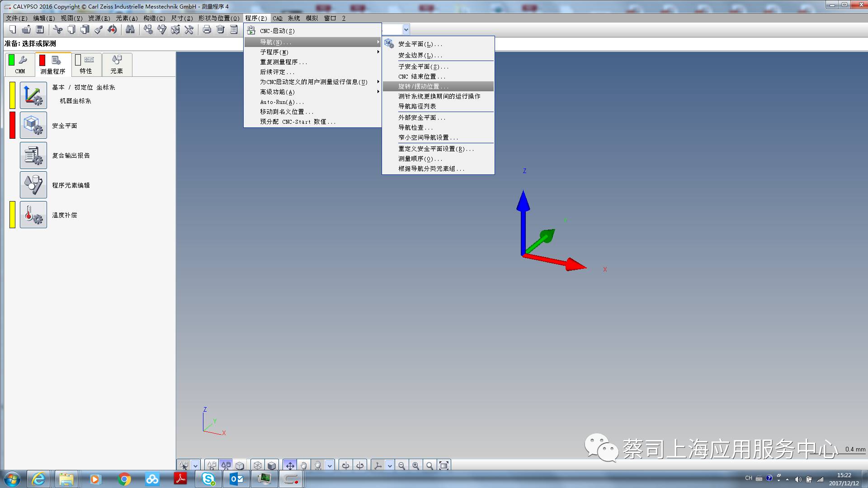Open the toolbar combo box dropdown arrow
The width and height of the screenshot is (868, 488).
406,30
